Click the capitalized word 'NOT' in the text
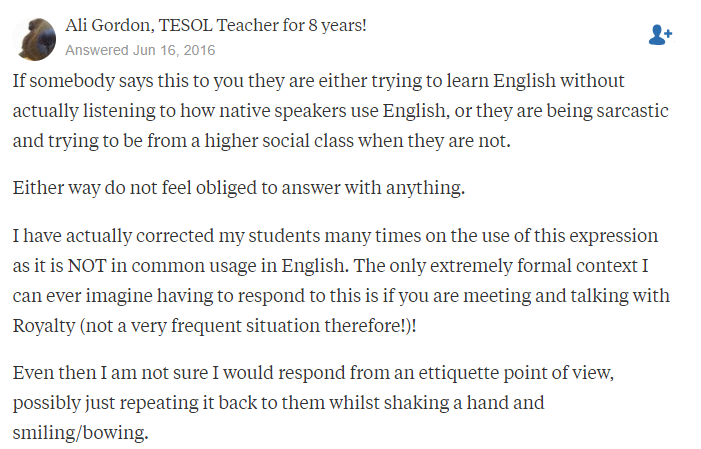 (87, 266)
